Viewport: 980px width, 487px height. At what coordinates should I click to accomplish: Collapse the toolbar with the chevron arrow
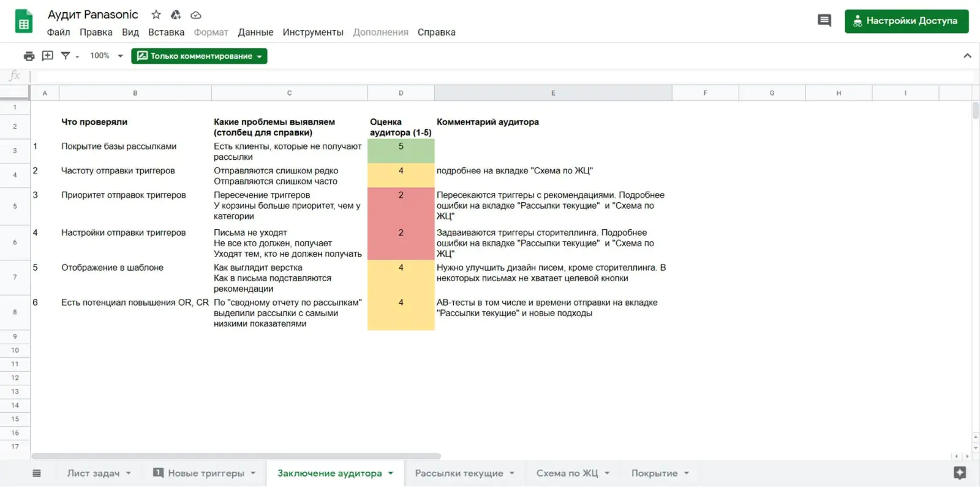pos(967,56)
